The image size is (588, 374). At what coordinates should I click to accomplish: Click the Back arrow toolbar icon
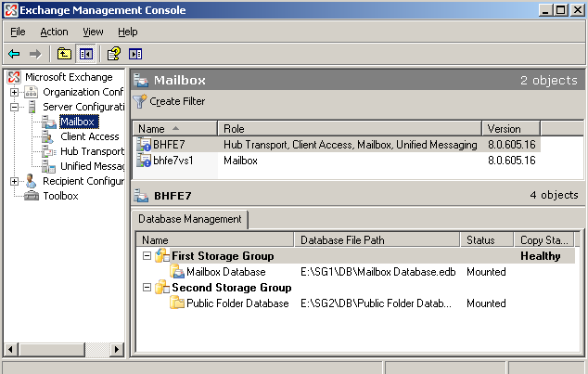(x=14, y=54)
